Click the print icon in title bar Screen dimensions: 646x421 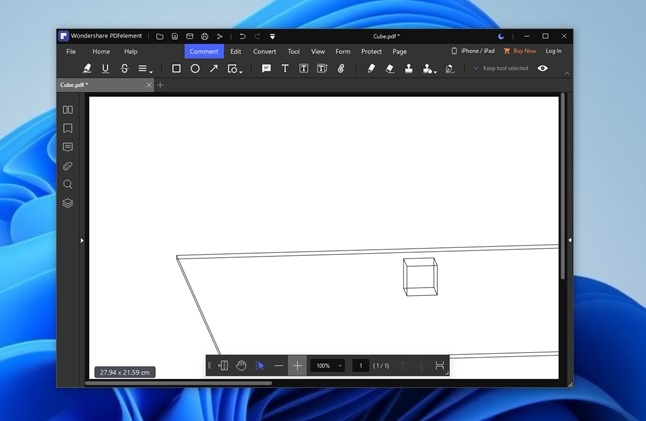pos(204,37)
